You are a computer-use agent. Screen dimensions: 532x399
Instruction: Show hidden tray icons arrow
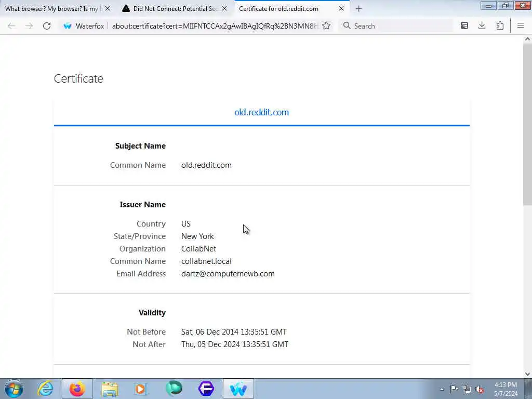(x=442, y=389)
